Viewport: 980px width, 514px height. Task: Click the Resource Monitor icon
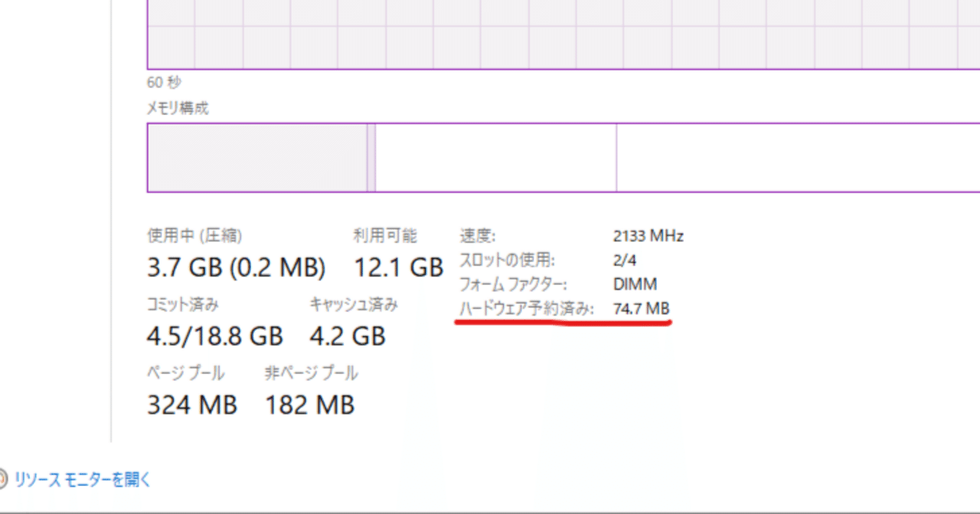(4, 478)
